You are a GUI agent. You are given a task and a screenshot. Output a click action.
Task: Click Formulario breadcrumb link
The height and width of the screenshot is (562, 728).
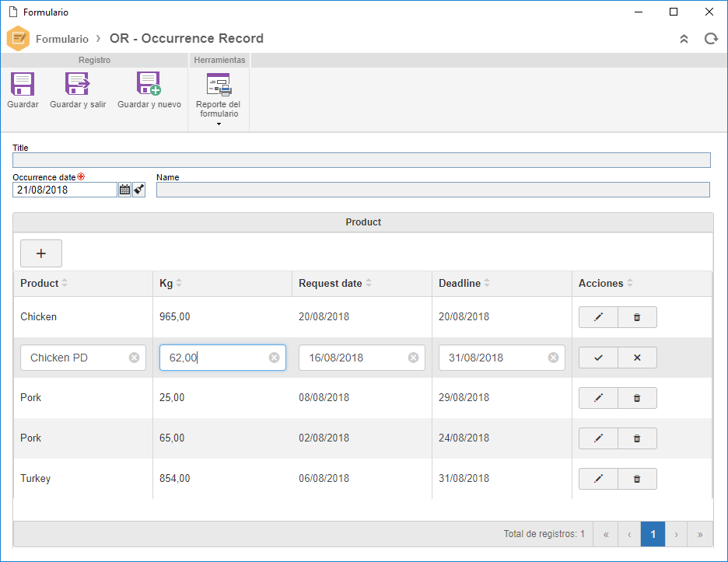click(x=61, y=39)
